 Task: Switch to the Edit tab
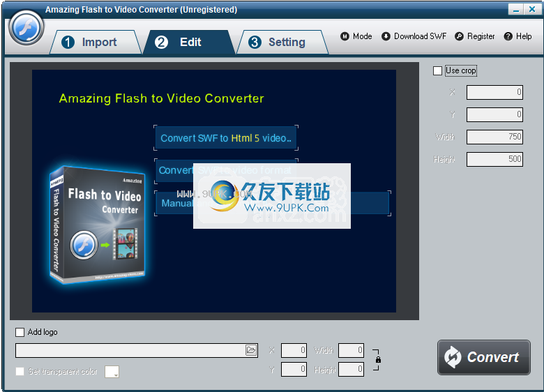(189, 42)
